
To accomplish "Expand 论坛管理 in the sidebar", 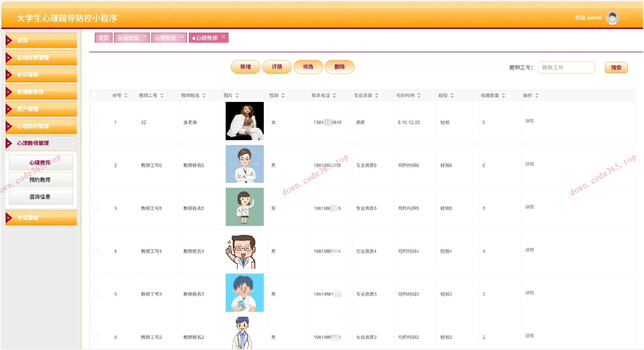I will pyautogui.click(x=41, y=75).
